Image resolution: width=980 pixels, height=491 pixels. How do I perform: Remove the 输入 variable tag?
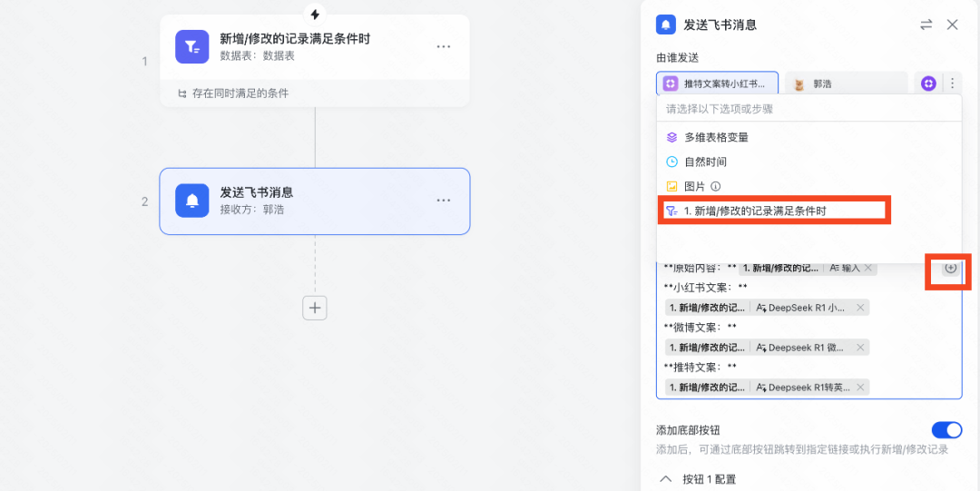(x=867, y=268)
